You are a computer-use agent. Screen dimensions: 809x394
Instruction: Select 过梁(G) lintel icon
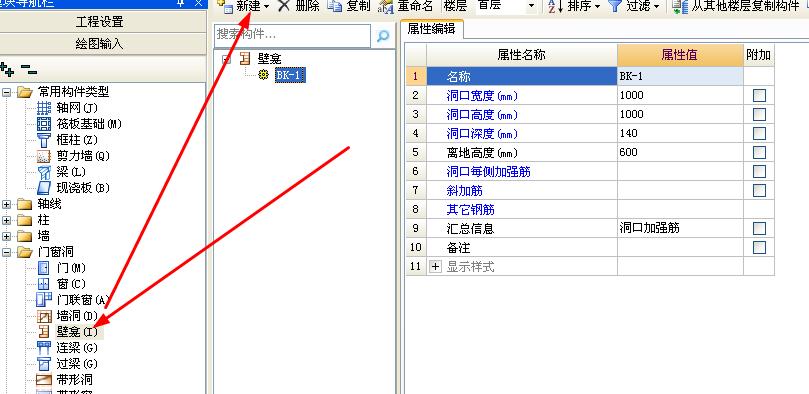[x=44, y=364]
